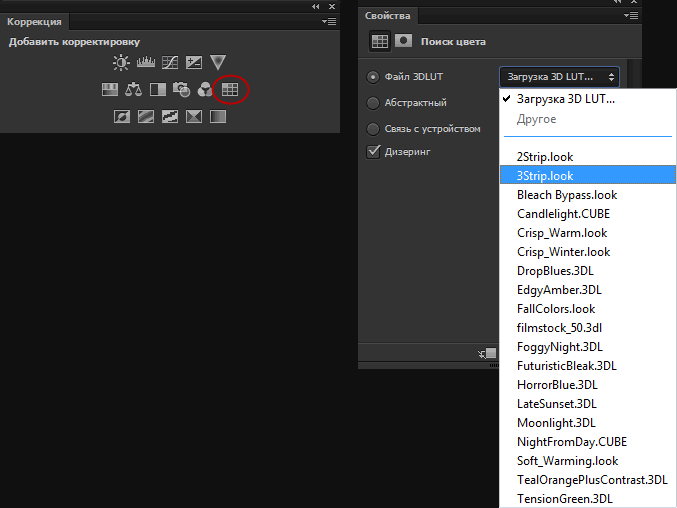The width and height of the screenshot is (677, 508).
Task: Open the Свойства panel flyout menu
Action: pyautogui.click(x=631, y=16)
